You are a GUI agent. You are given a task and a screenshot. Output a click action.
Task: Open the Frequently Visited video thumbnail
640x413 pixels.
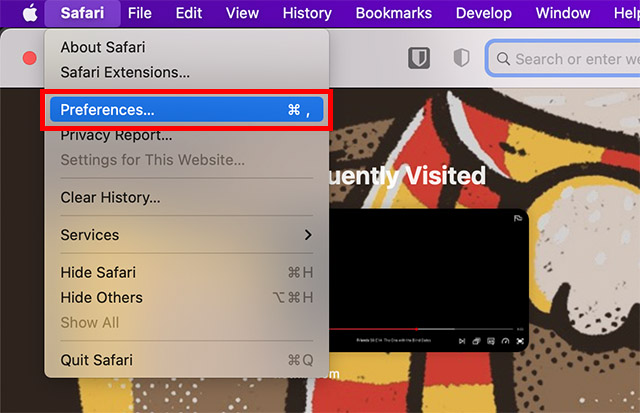click(x=428, y=280)
